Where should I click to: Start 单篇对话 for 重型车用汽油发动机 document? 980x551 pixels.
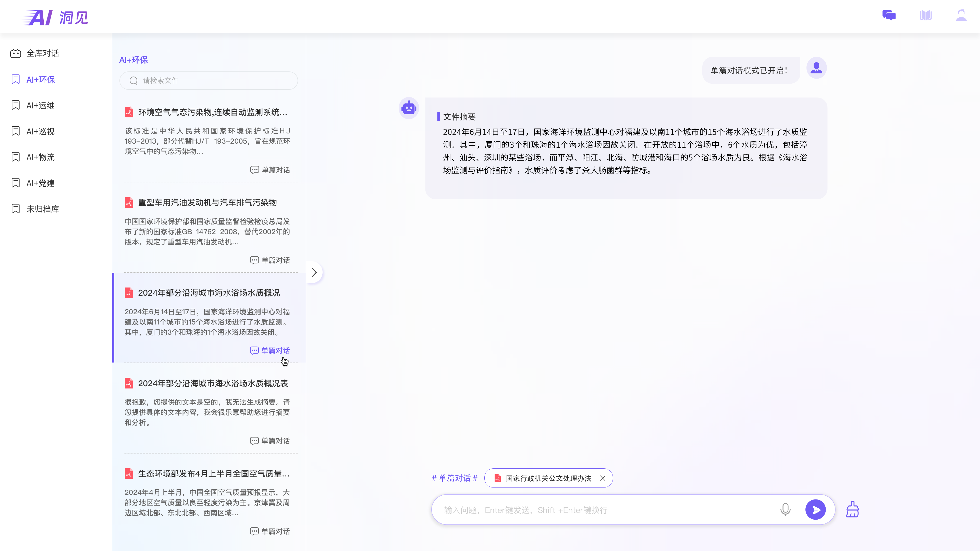tap(270, 260)
